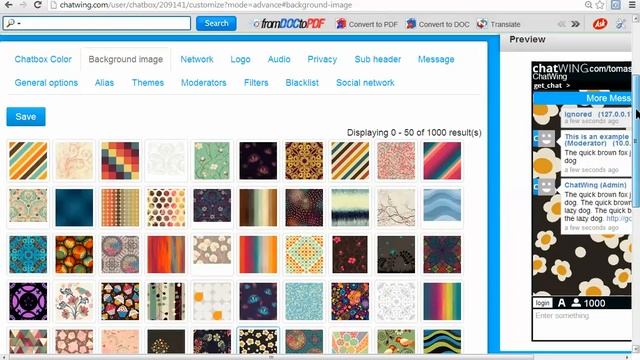Click the fromDOCtoPDF logo
Viewport: 640px width, 360px height.
click(x=289, y=24)
